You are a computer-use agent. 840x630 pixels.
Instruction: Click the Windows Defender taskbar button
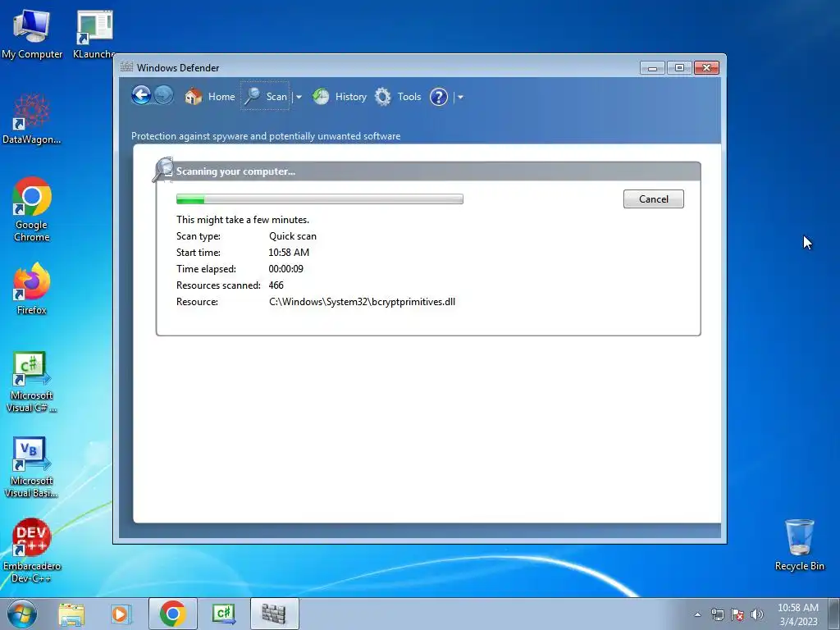(274, 614)
